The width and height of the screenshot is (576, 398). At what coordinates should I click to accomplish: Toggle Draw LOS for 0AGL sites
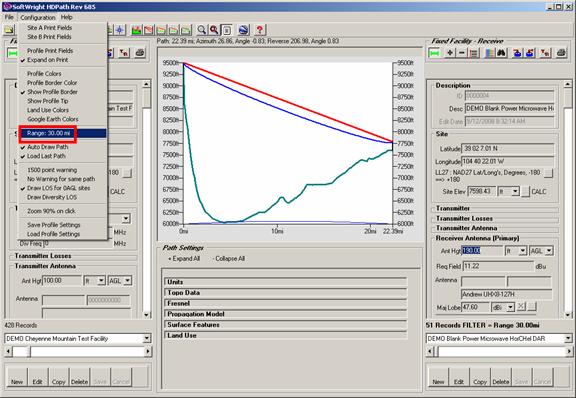(58, 188)
